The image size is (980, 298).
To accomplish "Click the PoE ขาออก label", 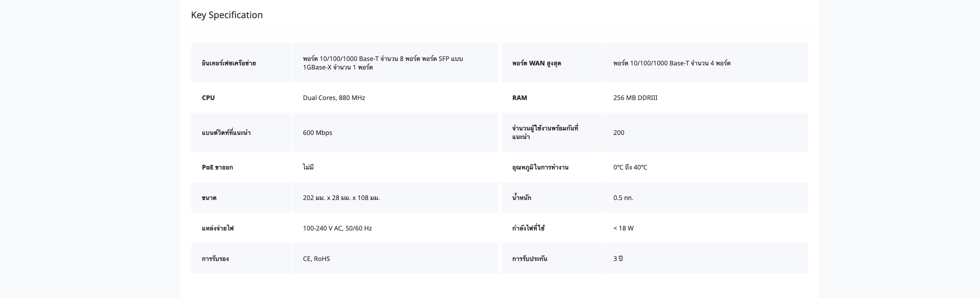I will pyautogui.click(x=217, y=167).
